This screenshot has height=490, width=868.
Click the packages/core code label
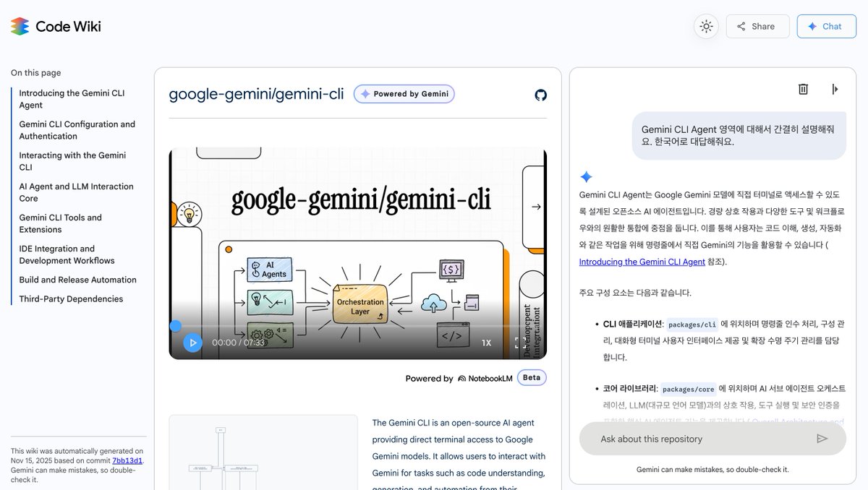pos(688,388)
